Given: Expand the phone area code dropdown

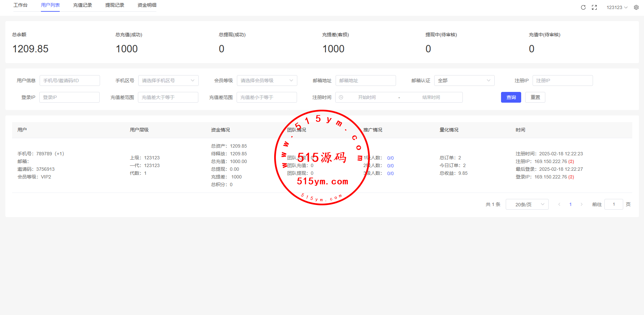Looking at the screenshot, I should coord(168,81).
